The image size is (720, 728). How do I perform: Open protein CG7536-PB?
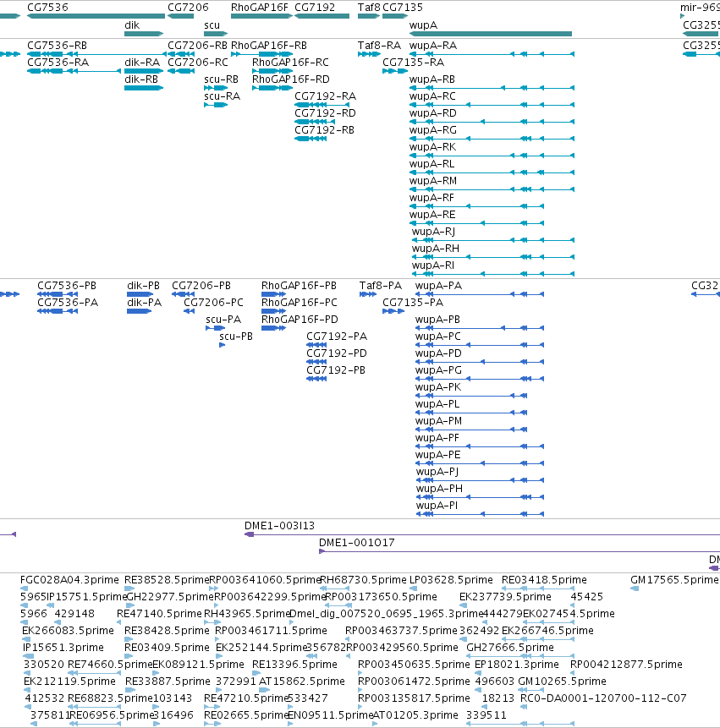[x=67, y=286]
